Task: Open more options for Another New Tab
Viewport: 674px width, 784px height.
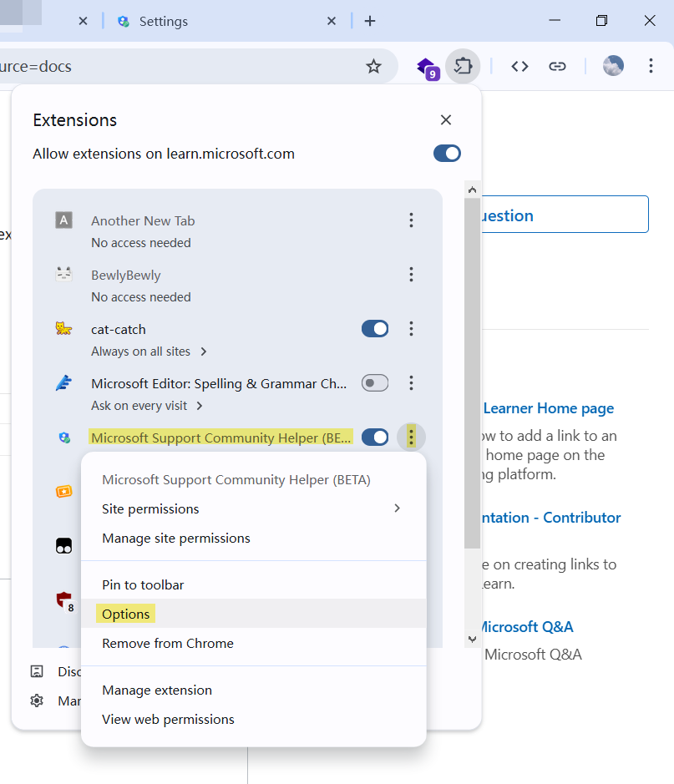Action: click(411, 220)
